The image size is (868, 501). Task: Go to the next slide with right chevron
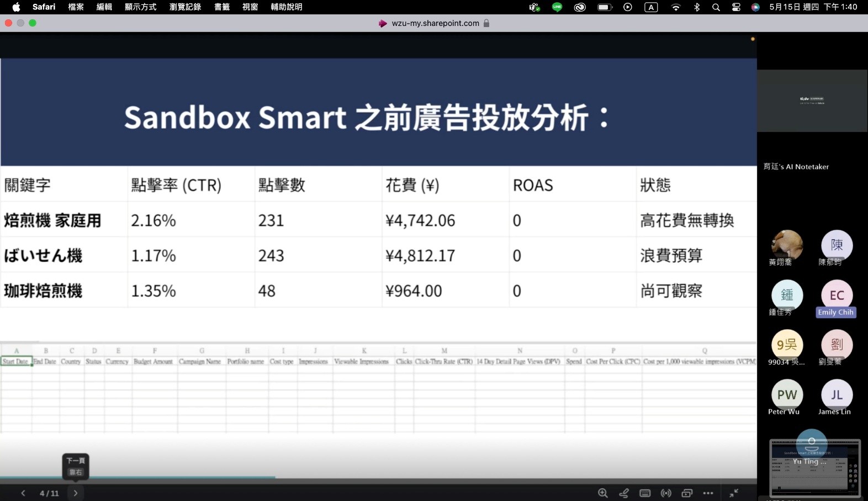click(76, 493)
